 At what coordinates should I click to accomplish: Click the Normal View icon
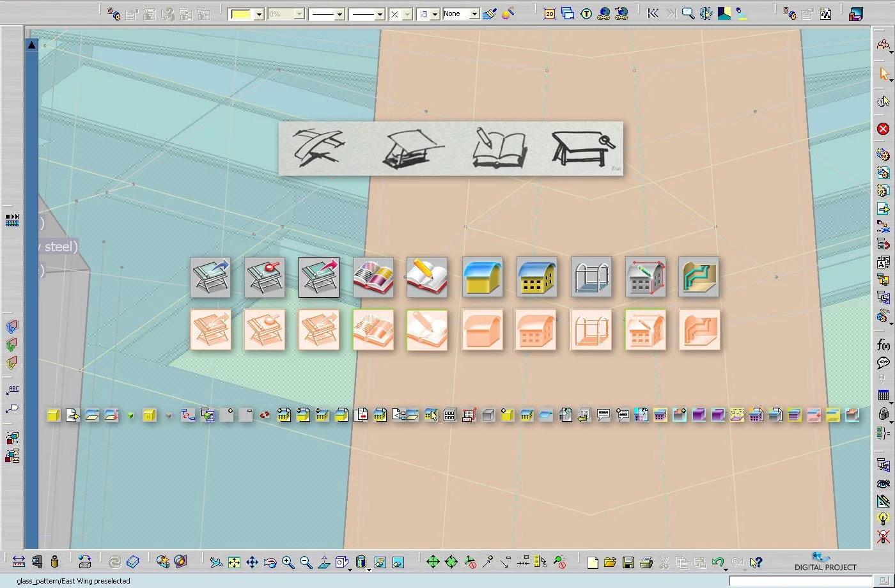click(x=323, y=562)
